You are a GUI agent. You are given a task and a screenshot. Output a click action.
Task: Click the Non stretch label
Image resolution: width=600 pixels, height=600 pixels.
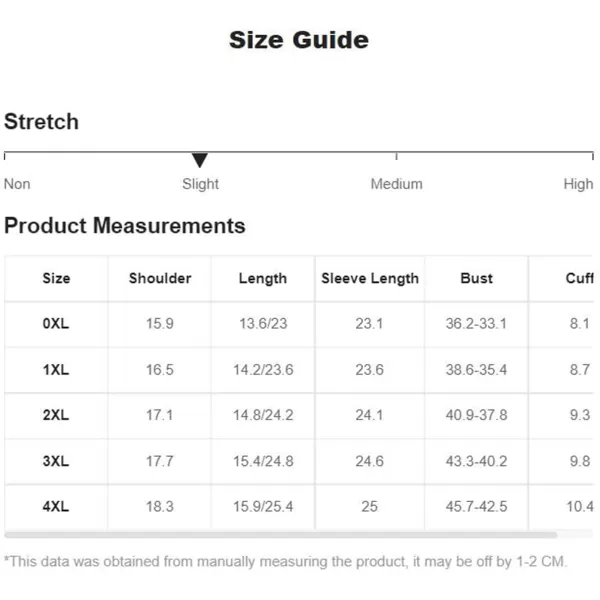click(x=17, y=184)
